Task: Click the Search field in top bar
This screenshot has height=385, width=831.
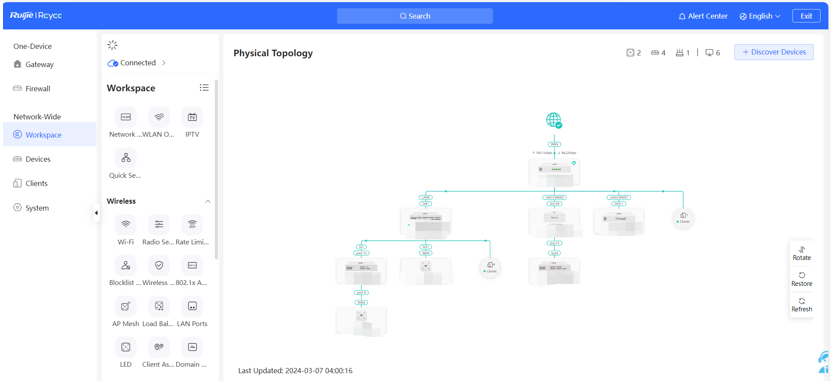Action: (x=415, y=16)
